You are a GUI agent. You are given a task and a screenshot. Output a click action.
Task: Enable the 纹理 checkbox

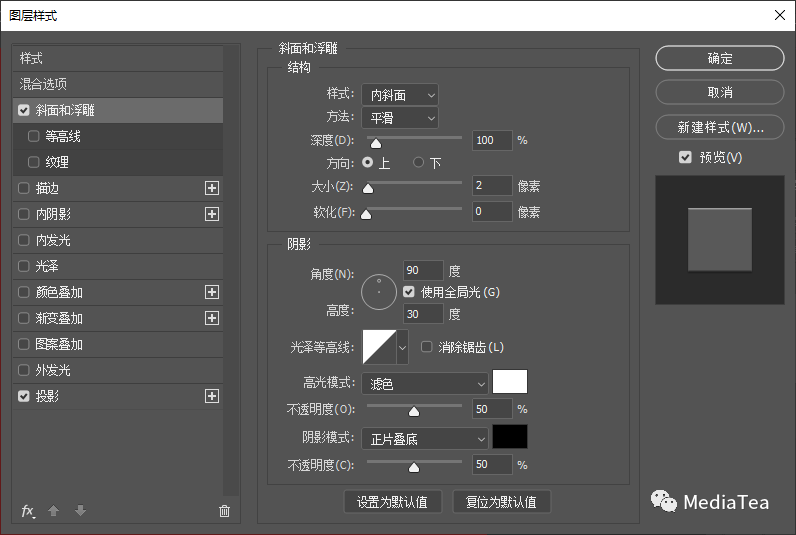(34, 162)
